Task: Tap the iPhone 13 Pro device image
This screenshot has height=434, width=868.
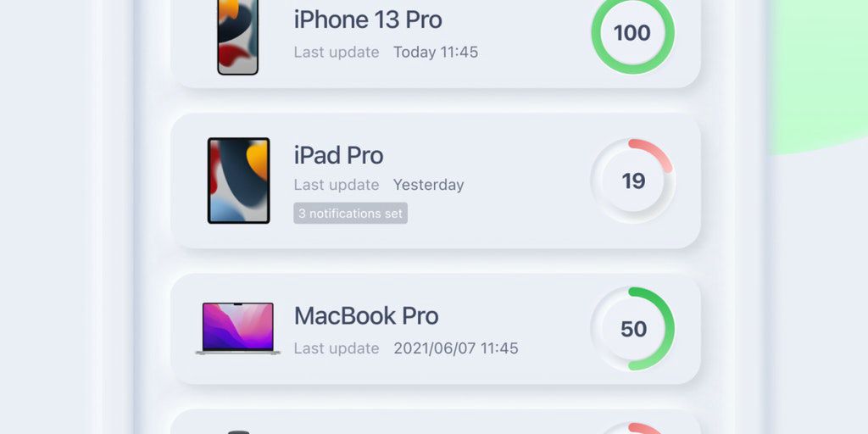Action: coord(238,36)
